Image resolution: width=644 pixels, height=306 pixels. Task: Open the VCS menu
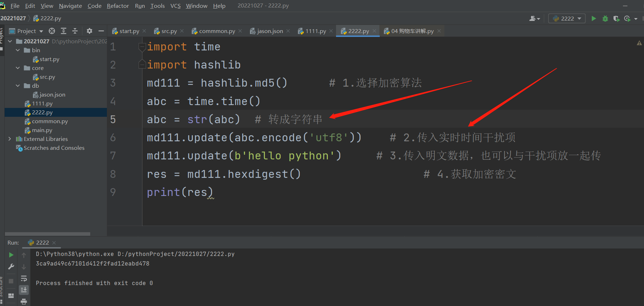coord(175,6)
